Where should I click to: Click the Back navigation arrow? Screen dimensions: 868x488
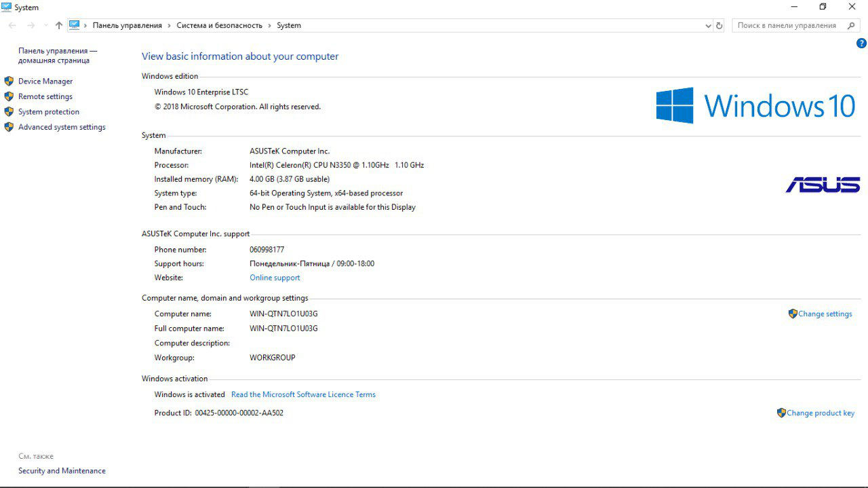pos(11,24)
